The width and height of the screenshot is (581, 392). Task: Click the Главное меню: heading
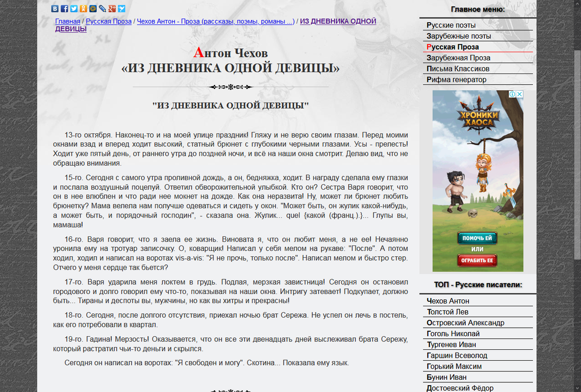(x=478, y=9)
